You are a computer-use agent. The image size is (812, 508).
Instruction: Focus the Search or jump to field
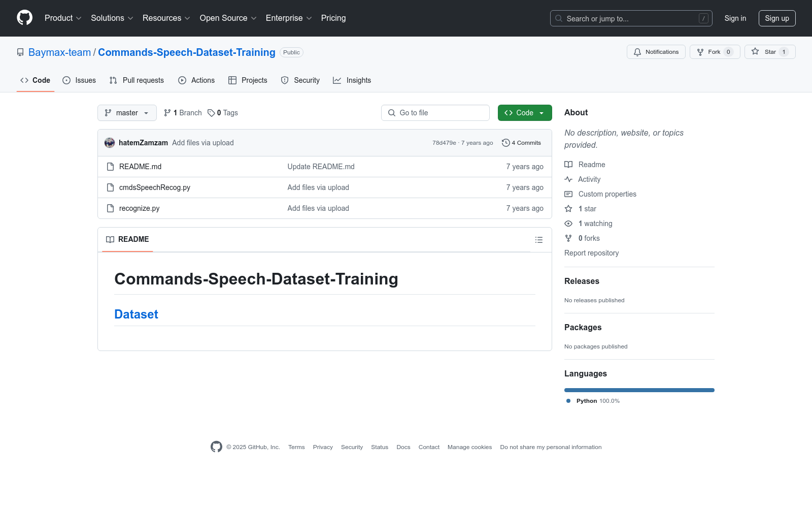click(x=631, y=18)
